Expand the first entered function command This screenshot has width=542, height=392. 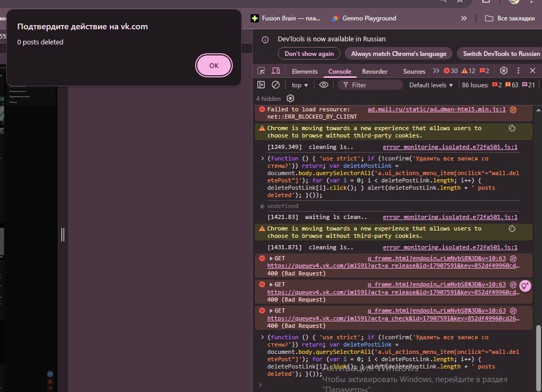[262, 158]
